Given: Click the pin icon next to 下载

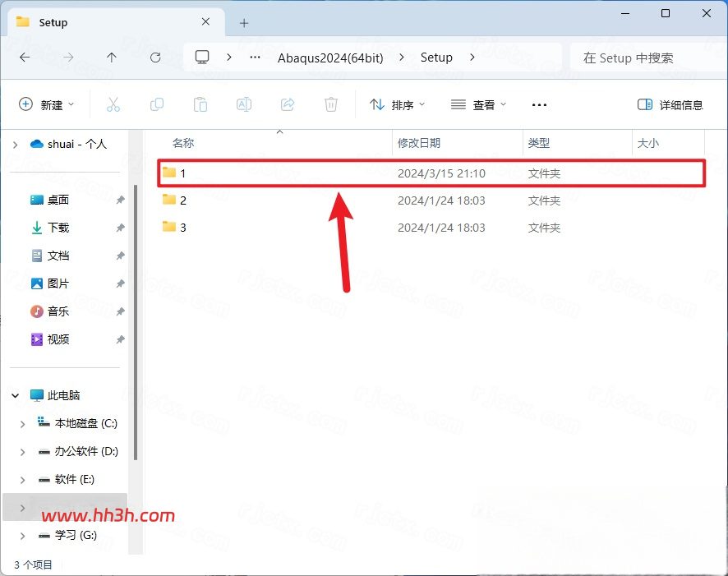Looking at the screenshot, I should tap(120, 228).
